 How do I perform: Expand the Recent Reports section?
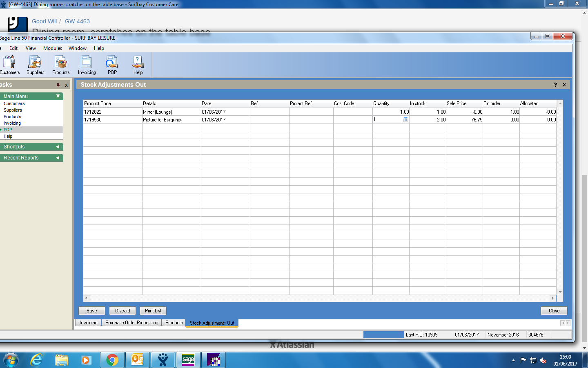(x=58, y=158)
